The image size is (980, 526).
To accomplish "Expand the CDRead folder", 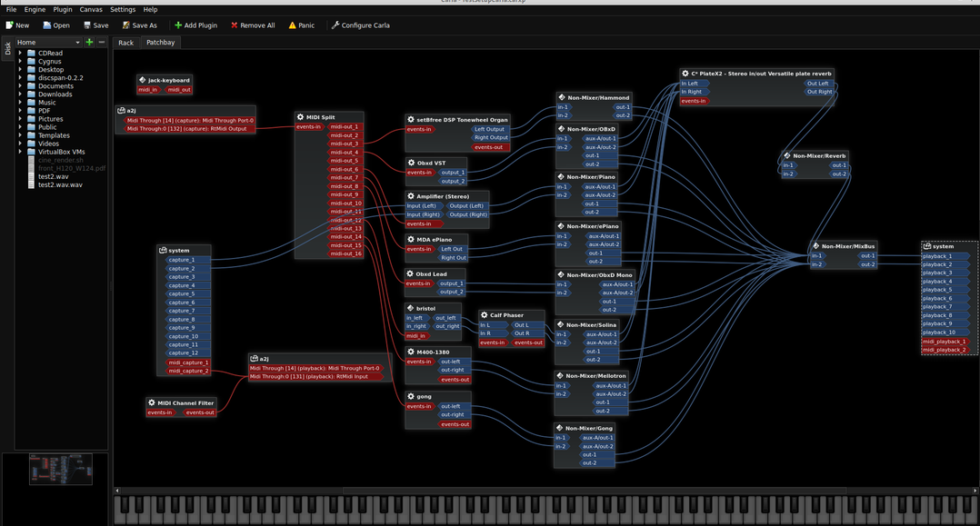I will pyautogui.click(x=20, y=53).
